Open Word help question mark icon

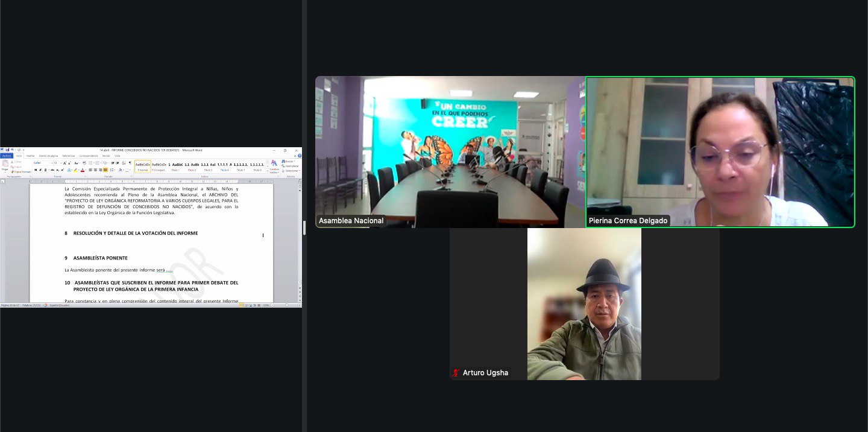click(x=300, y=156)
